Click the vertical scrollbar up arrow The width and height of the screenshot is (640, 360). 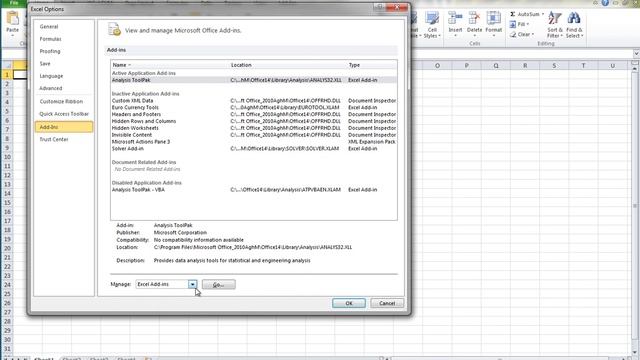pyautogui.click(x=635, y=69)
